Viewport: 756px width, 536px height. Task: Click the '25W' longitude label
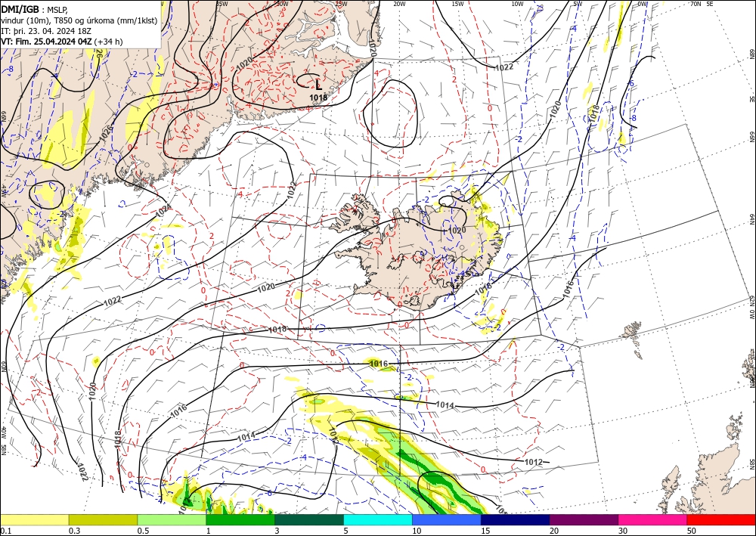341,4
